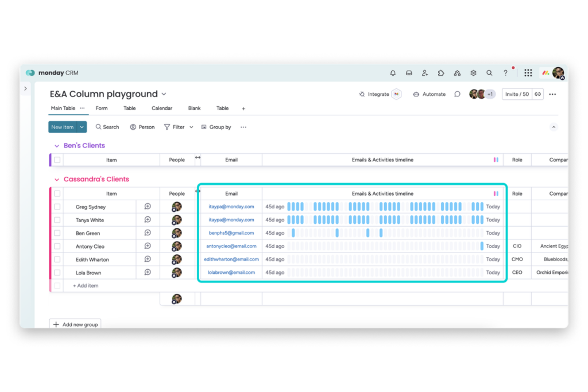Click Greg Sydney's activities timeline bar
588x392 pixels.
pos(385,207)
